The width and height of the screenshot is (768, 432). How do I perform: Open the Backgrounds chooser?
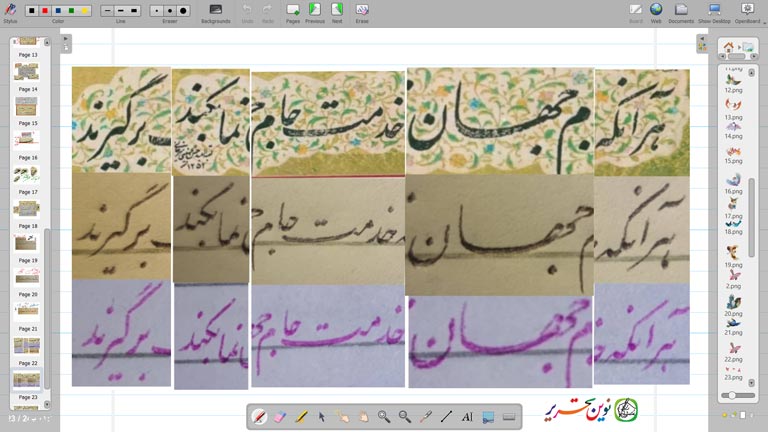pyautogui.click(x=215, y=11)
